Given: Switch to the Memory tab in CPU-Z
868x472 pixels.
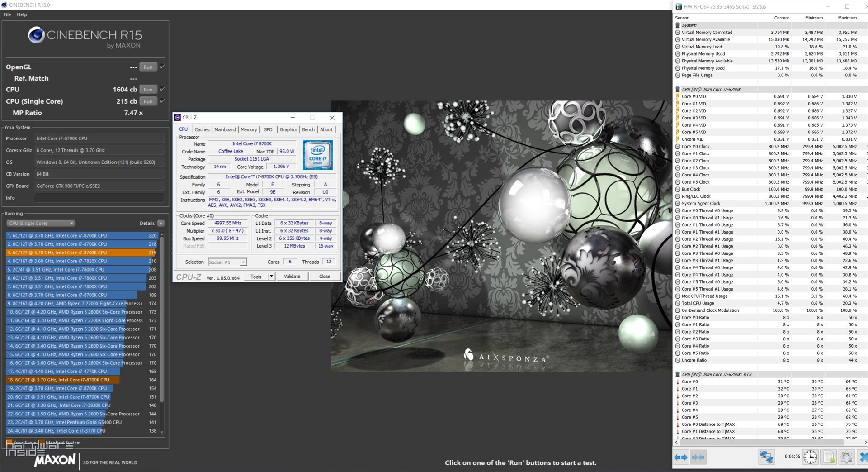Looking at the screenshot, I should coord(249,129).
